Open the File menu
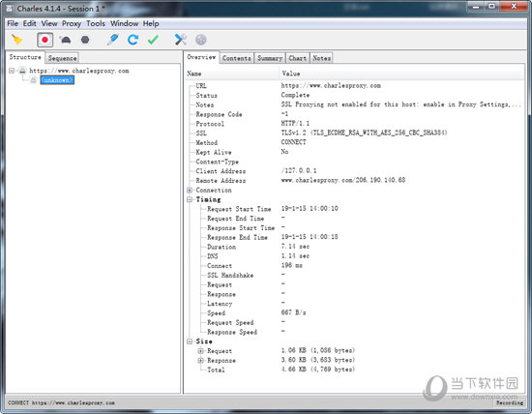 pyautogui.click(x=13, y=23)
